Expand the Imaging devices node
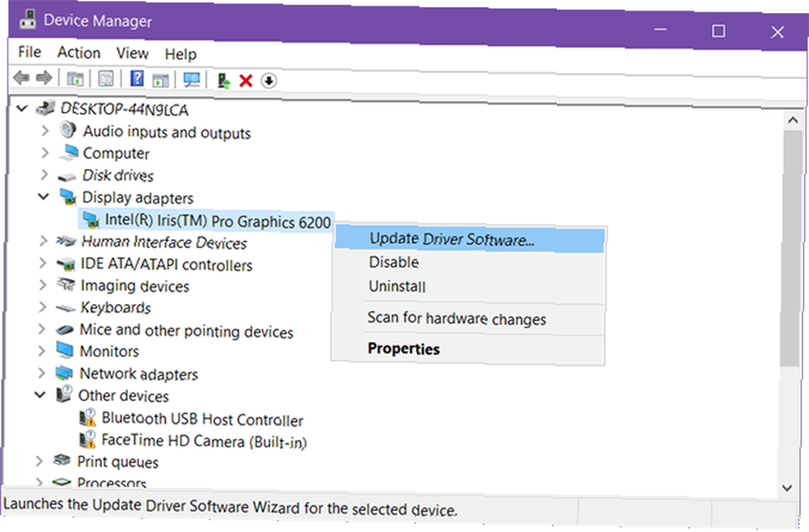This screenshot has height=532, width=809. click(43, 285)
